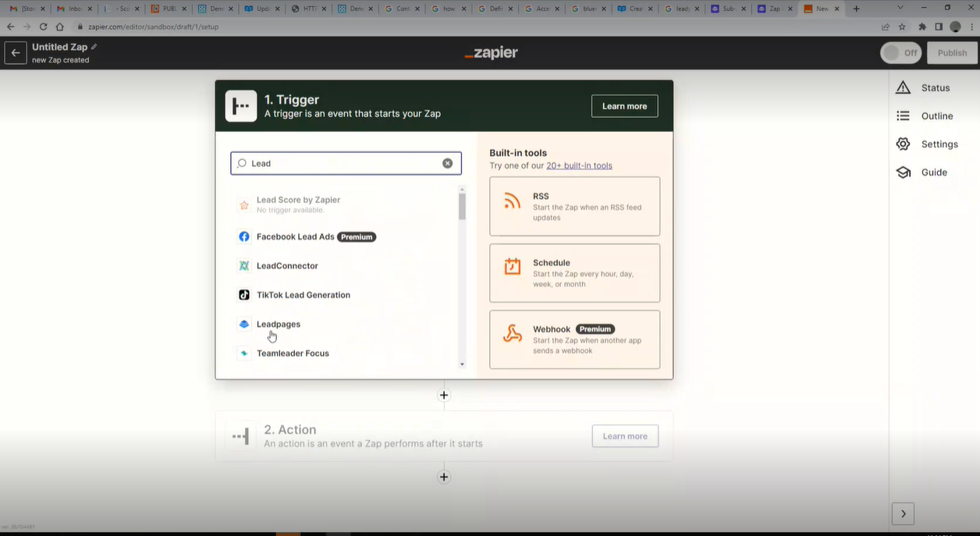Click the pencil icon to rename Untitled Zap
The width and height of the screenshot is (980, 536).
click(94, 47)
